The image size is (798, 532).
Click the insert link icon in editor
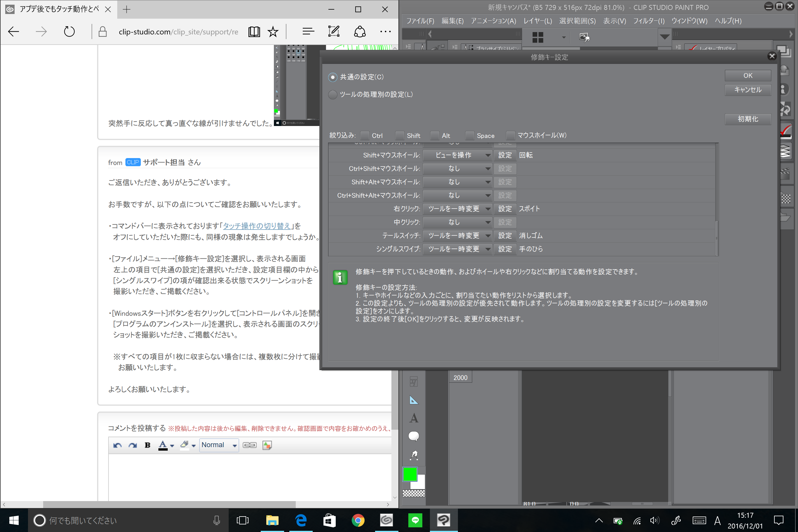249,445
